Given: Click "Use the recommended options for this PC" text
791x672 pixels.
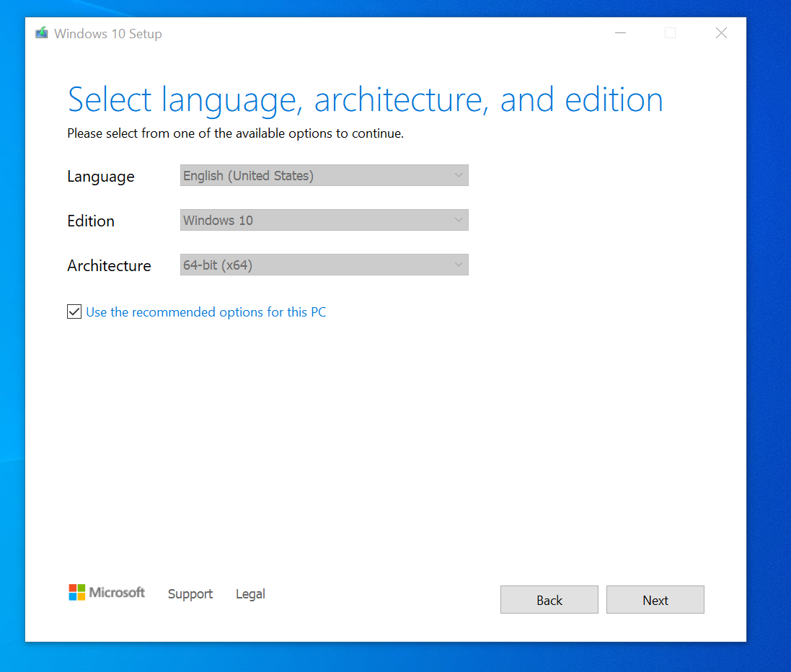Looking at the screenshot, I should [x=206, y=312].
